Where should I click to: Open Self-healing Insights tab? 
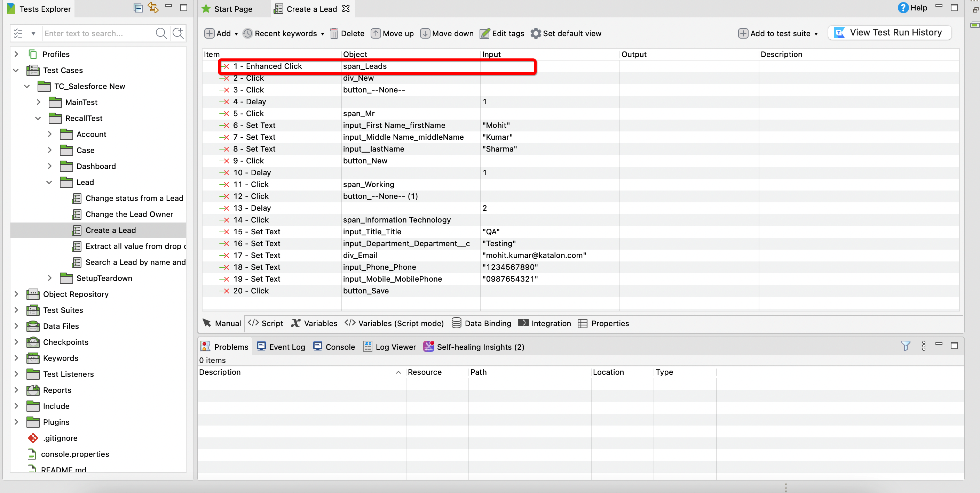point(474,347)
